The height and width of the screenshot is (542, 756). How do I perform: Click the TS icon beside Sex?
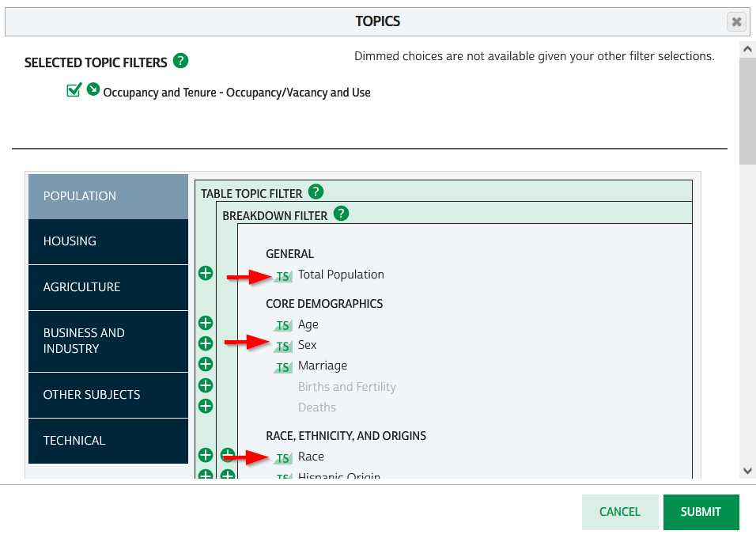283,346
